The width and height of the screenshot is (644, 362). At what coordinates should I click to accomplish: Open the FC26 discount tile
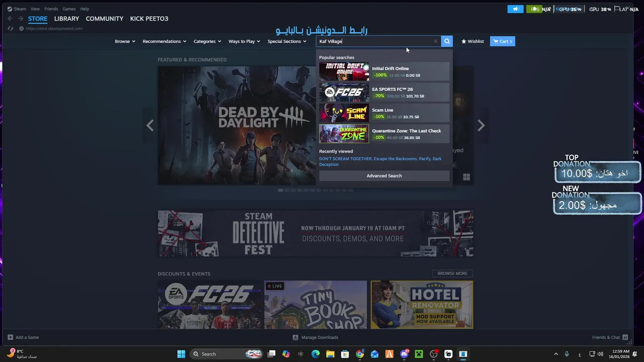click(x=209, y=305)
